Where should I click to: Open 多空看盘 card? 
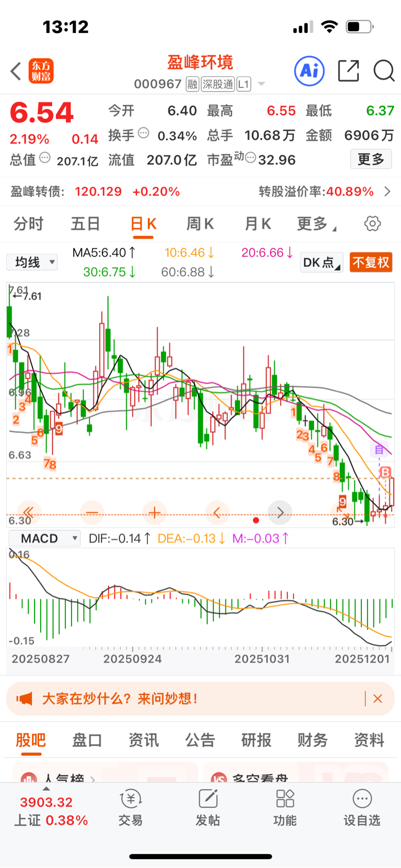(296, 772)
